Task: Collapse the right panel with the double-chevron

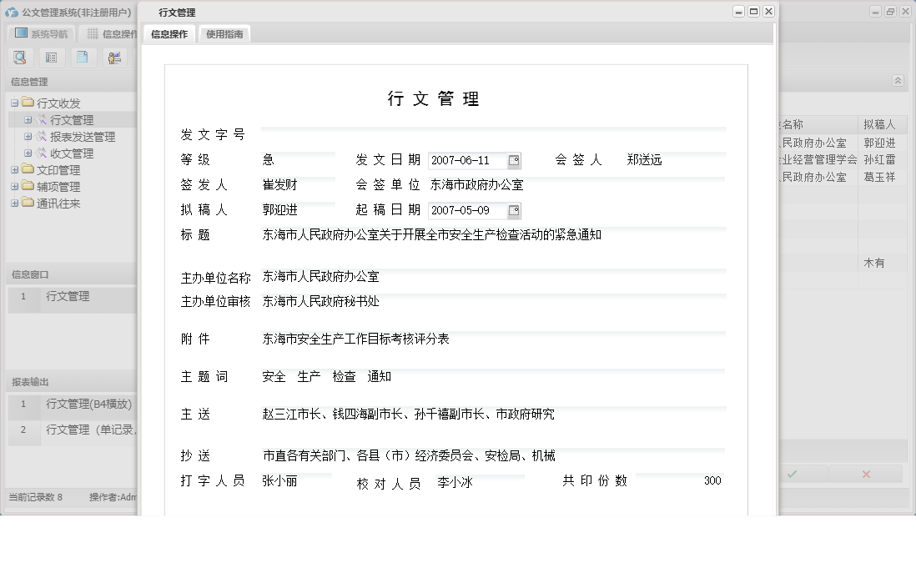Action: [898, 81]
